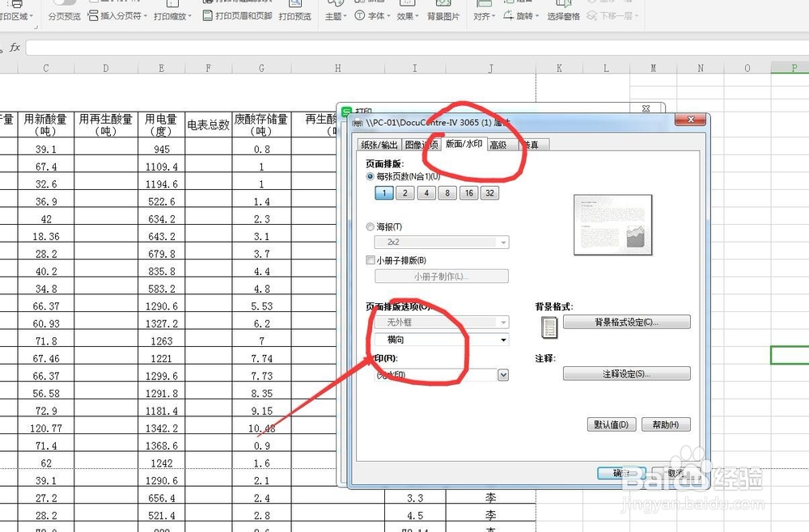Switch to the 纸张/输出 tab
The height and width of the screenshot is (532, 809).
tap(380, 145)
